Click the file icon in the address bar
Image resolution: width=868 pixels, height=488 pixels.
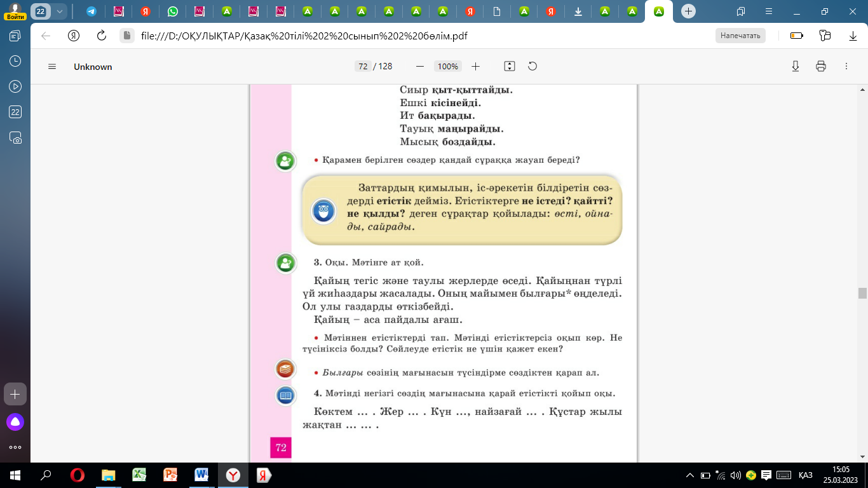pos(127,36)
